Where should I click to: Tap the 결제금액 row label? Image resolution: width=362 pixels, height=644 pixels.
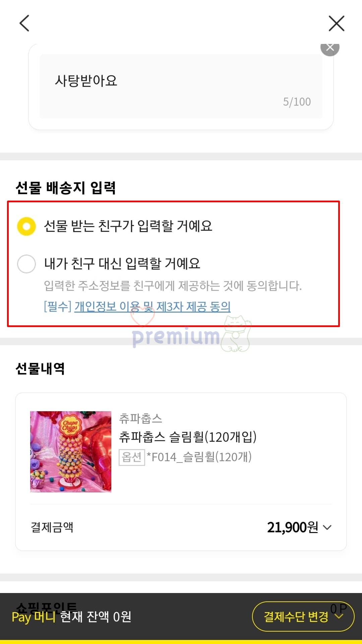[x=52, y=527]
